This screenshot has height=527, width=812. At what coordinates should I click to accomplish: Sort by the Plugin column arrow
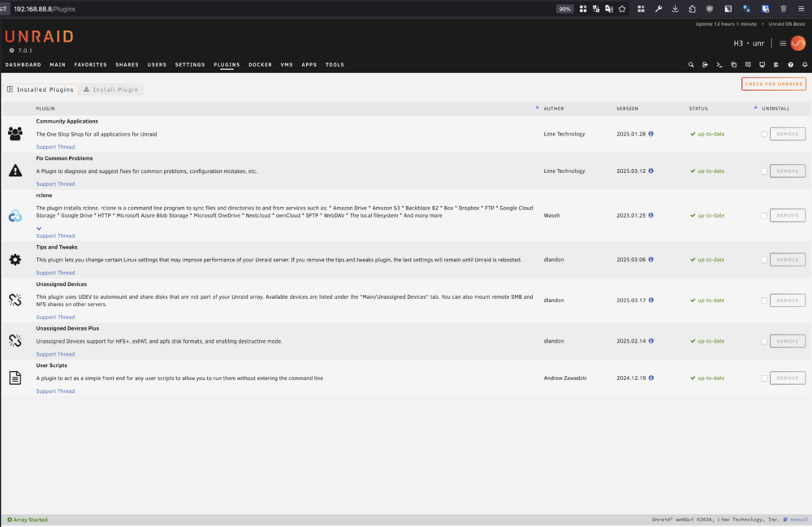537,108
